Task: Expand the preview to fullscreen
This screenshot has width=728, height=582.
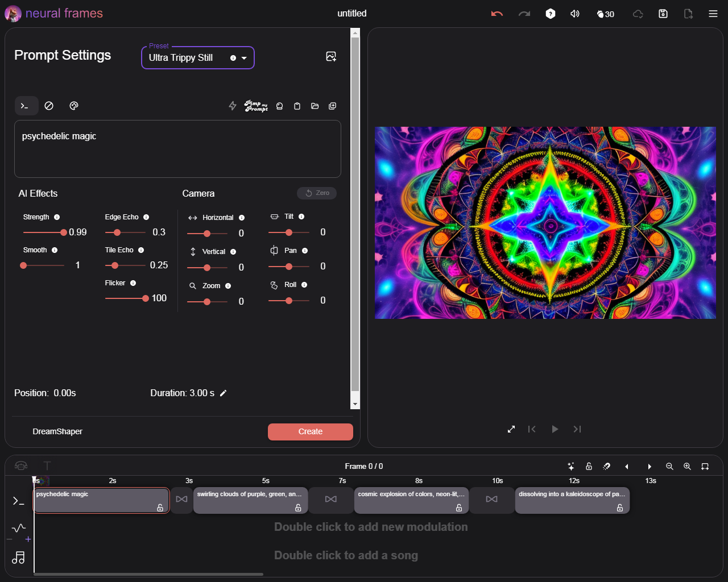Action: [x=511, y=429]
